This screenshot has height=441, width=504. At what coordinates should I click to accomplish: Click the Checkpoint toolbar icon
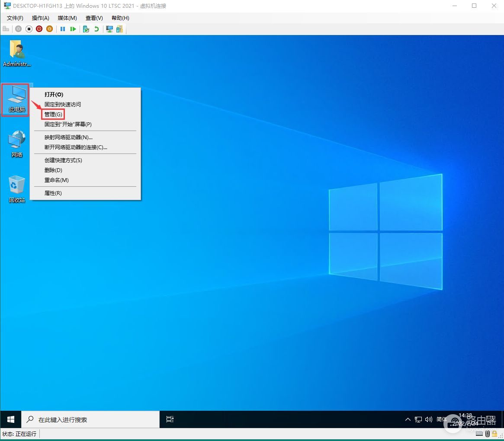[x=86, y=29]
